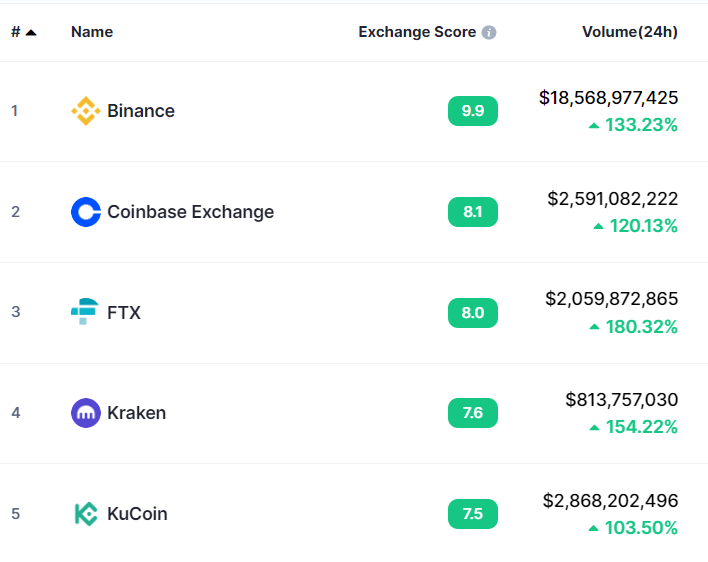Click the FTX logo icon
The width and height of the screenshot is (708, 562).
coord(85,311)
